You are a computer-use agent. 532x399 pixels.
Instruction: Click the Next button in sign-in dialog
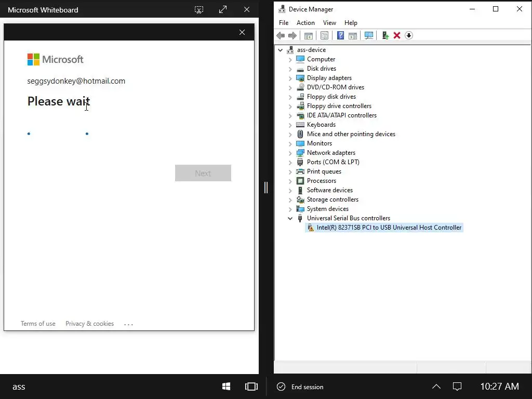tap(203, 173)
